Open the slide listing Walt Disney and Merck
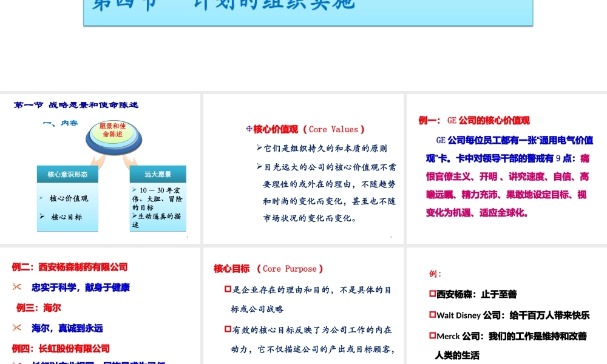The width and height of the screenshot is (607, 364). click(x=507, y=306)
